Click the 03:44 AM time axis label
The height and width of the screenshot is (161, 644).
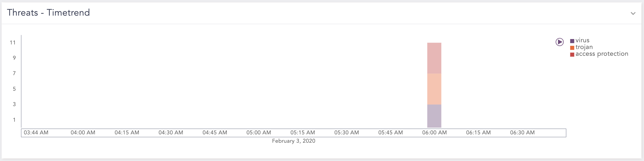(x=36, y=132)
